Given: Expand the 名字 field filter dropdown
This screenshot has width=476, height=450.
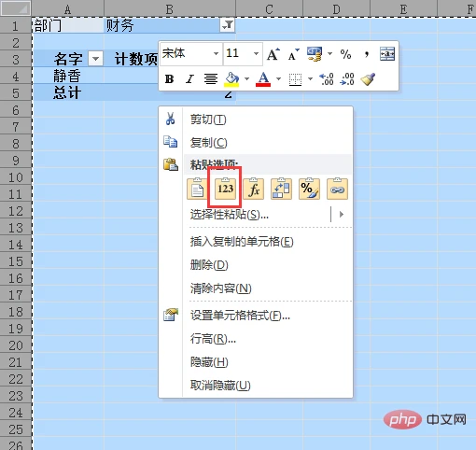Looking at the screenshot, I should tap(95, 59).
